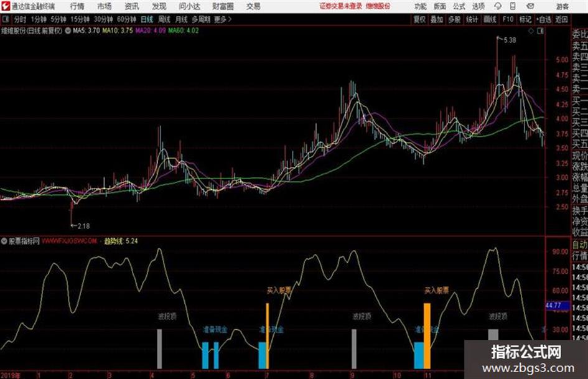The width and height of the screenshot is (588, 379).
Task: Click the 复权 toolbar button
Action: [419, 19]
